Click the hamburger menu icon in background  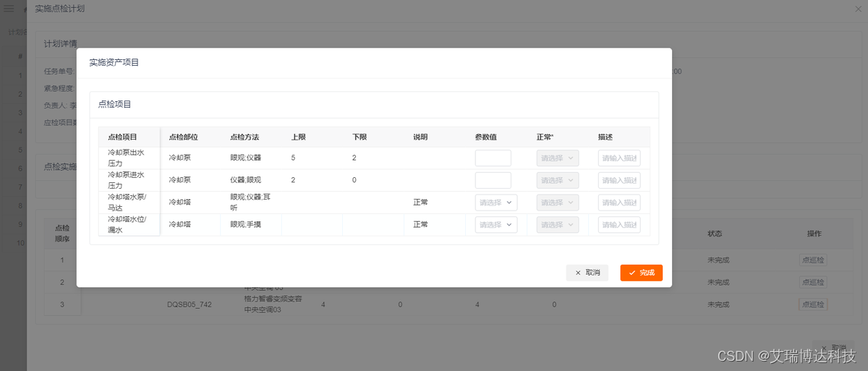pyautogui.click(x=9, y=9)
